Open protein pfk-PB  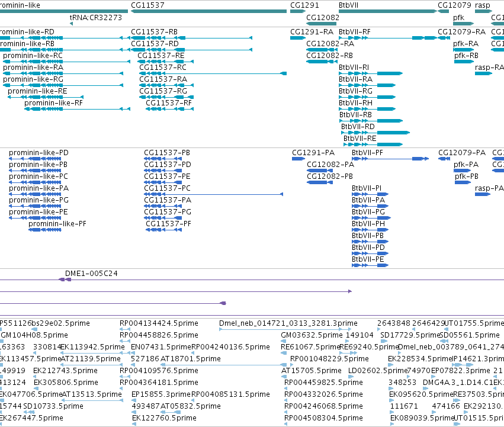tap(467, 176)
